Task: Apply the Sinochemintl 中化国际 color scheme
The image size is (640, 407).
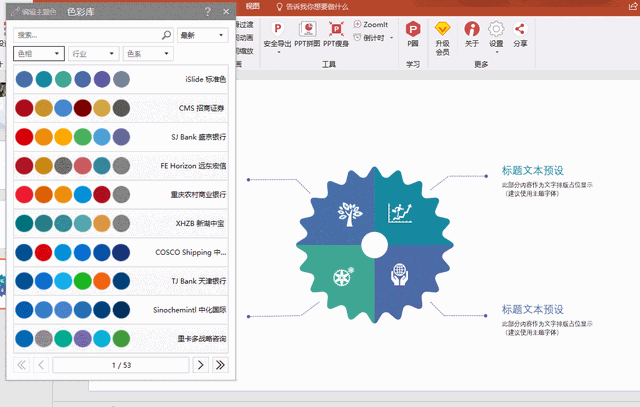Action: (121, 310)
